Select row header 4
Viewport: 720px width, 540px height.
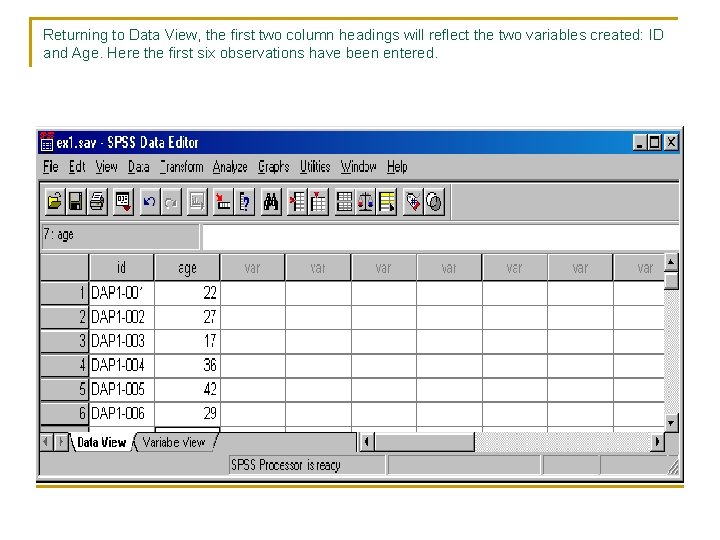pos(64,366)
